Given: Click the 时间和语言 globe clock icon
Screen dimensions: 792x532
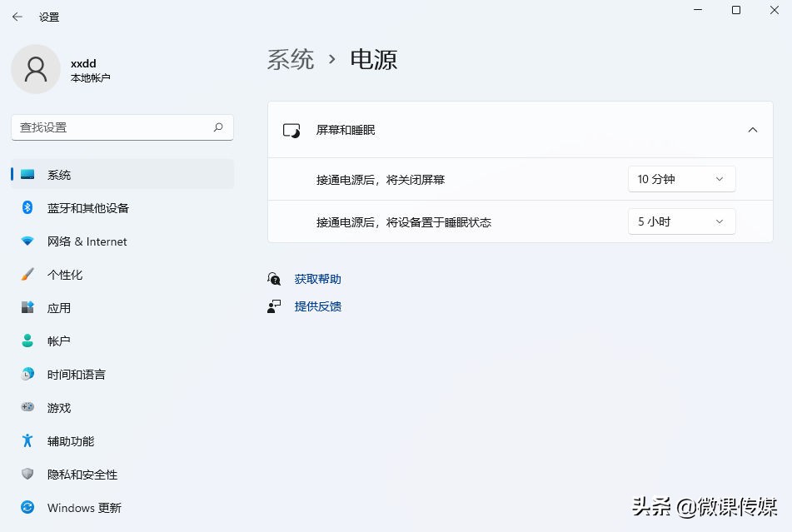Looking at the screenshot, I should [27, 374].
